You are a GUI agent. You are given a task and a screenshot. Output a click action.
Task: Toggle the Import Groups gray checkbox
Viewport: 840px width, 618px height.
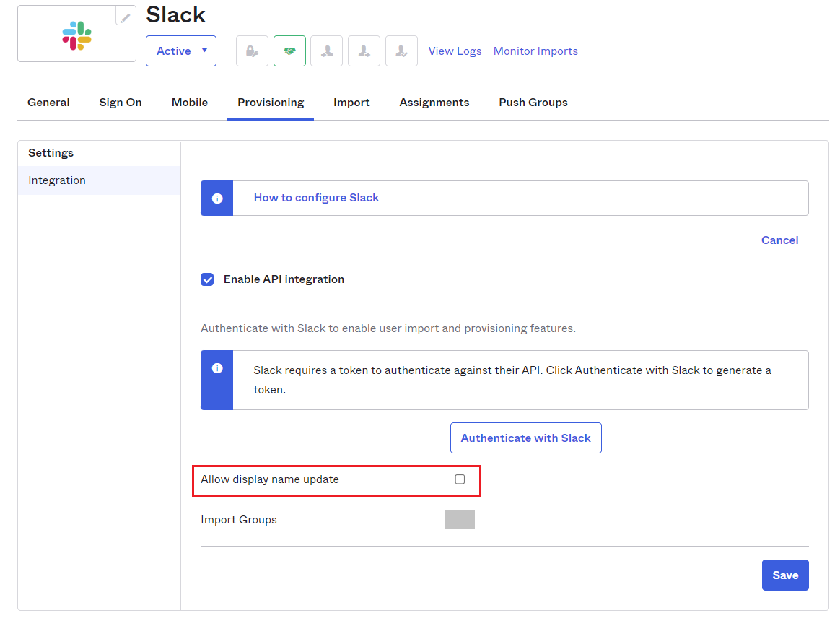(460, 520)
